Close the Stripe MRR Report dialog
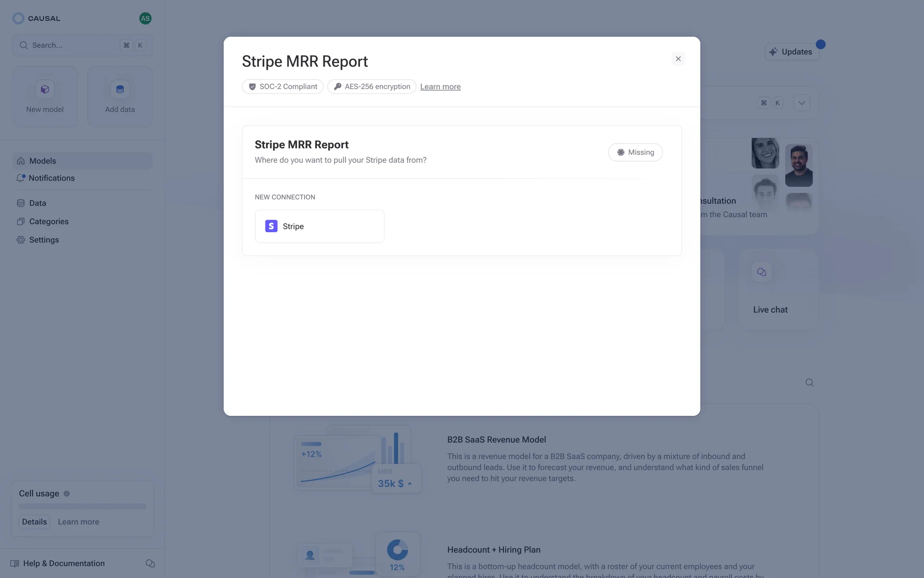924x578 pixels. 678,59
